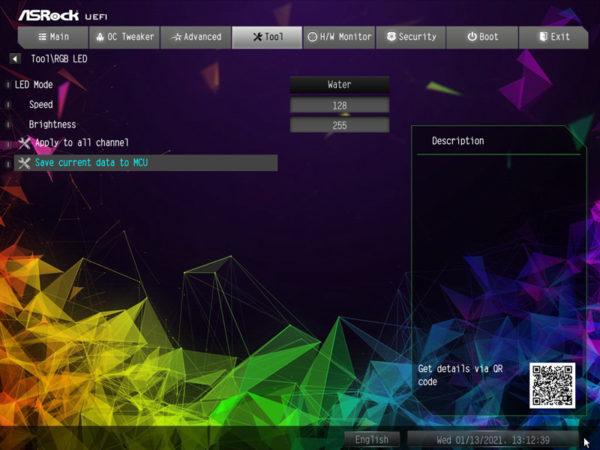Image resolution: width=600 pixels, height=450 pixels.
Task: Click the wrench icon beside Save current data
Action: click(x=24, y=163)
